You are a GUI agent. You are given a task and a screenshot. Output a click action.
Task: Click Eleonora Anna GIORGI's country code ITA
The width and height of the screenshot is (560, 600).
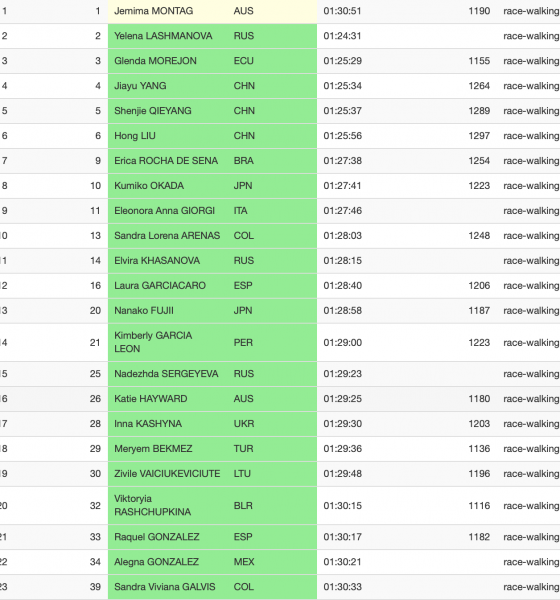click(240, 210)
